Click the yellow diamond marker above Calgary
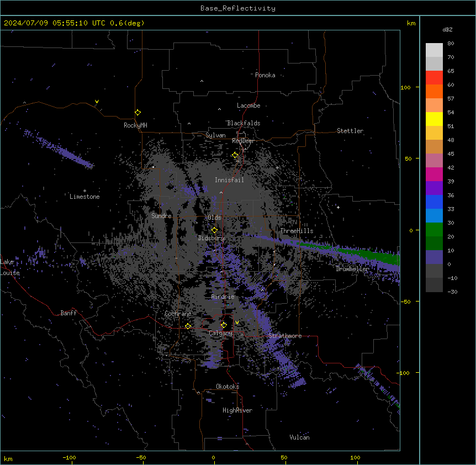 coord(224,325)
